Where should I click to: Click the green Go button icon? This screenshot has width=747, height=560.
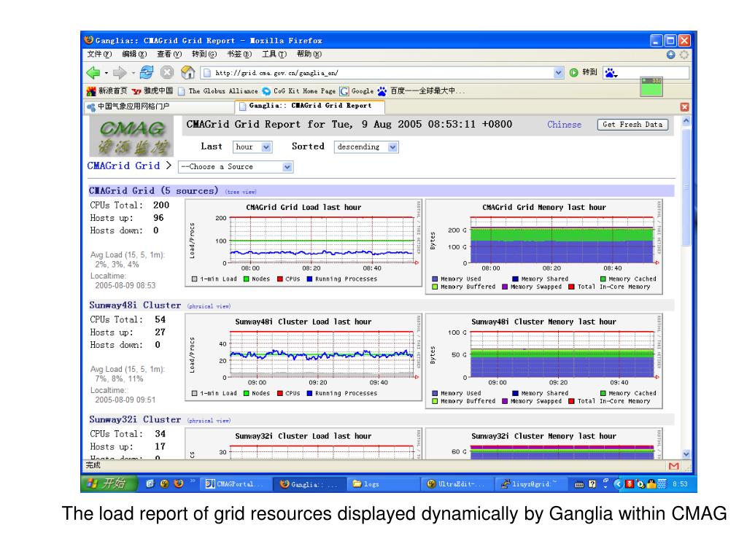[x=573, y=72]
